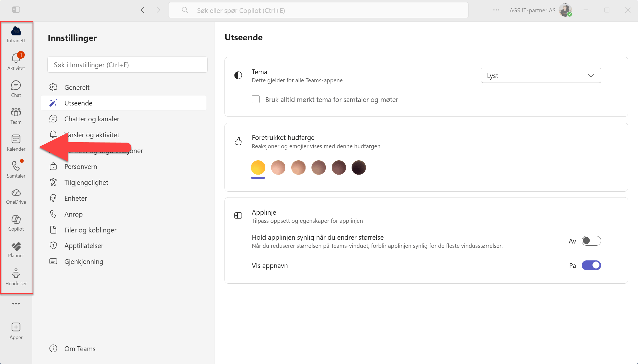The image size is (638, 364).
Task: Click the Applinje layout icon
Action: click(238, 215)
